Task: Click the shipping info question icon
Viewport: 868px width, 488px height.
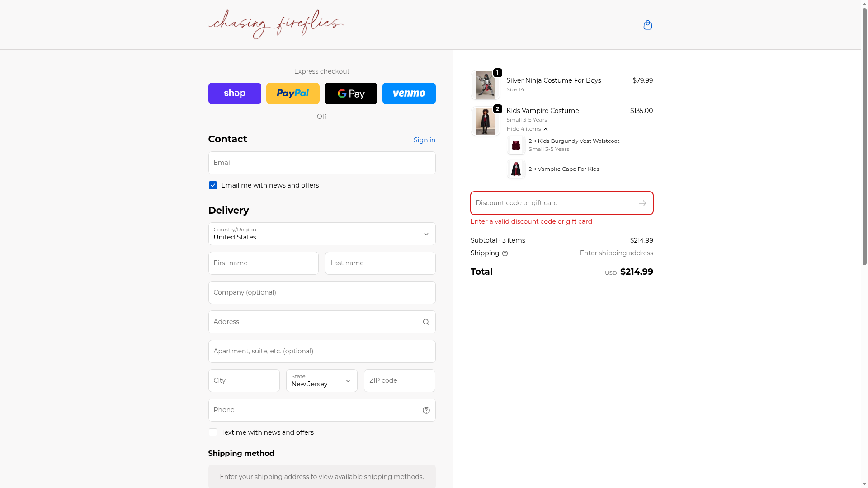Action: tap(505, 253)
